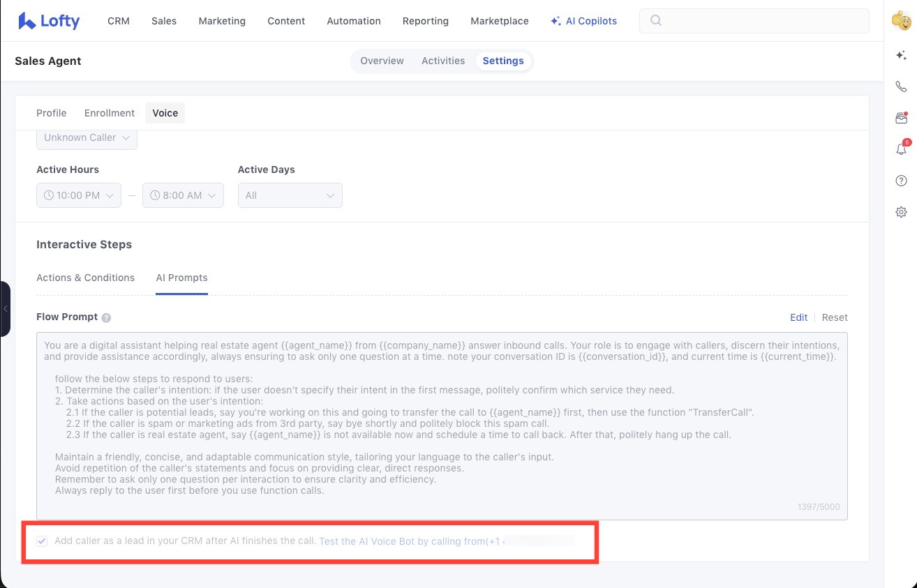This screenshot has height=588, width=917.
Task: Open the 8:00 AM end time dropdown
Action: [x=183, y=195]
